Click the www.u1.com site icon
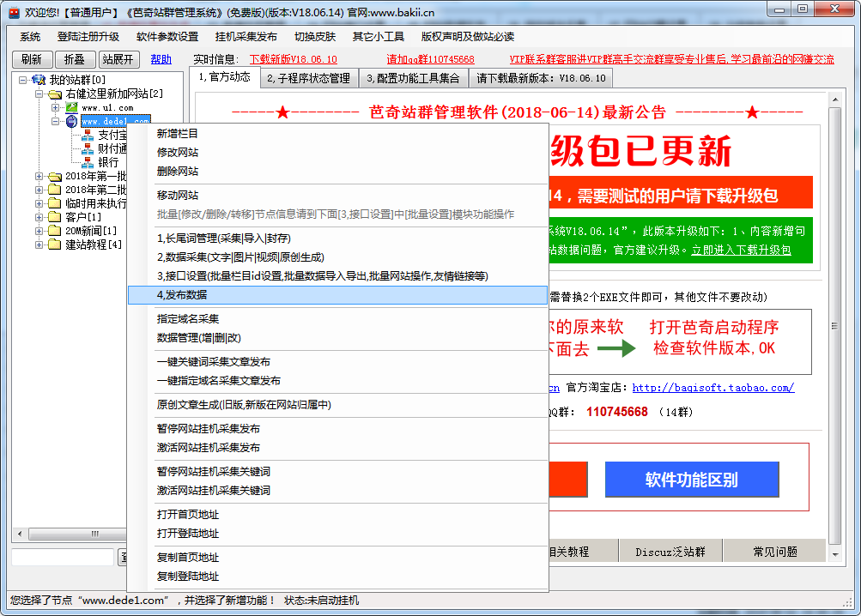 [71, 108]
